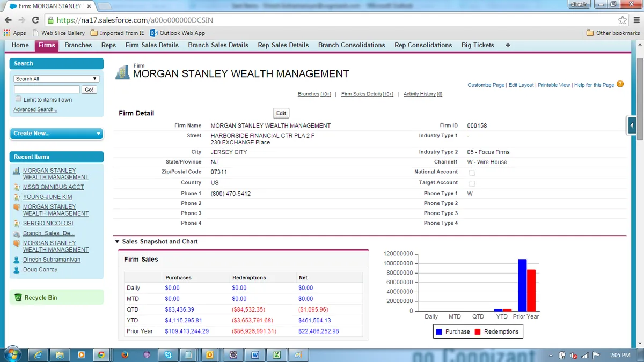
Task: Show hidden icons in system tray
Action: click(x=551, y=355)
